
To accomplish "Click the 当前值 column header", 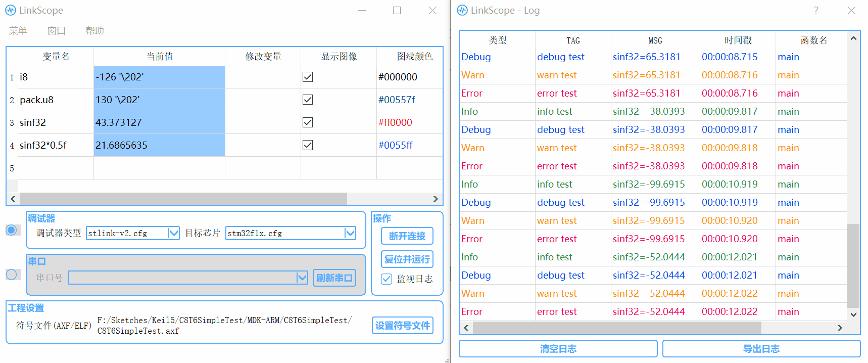I will (159, 57).
